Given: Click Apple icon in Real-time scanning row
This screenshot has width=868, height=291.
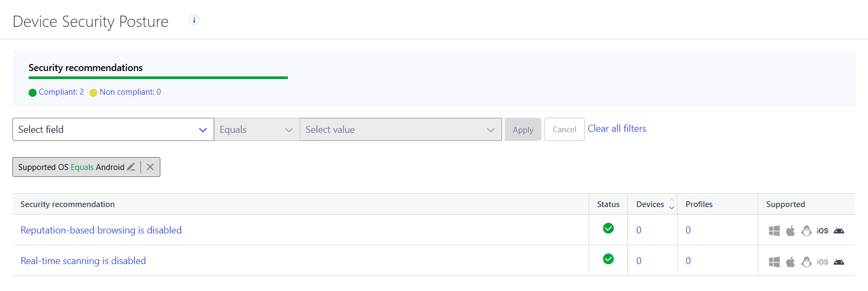Looking at the screenshot, I should tap(791, 262).
